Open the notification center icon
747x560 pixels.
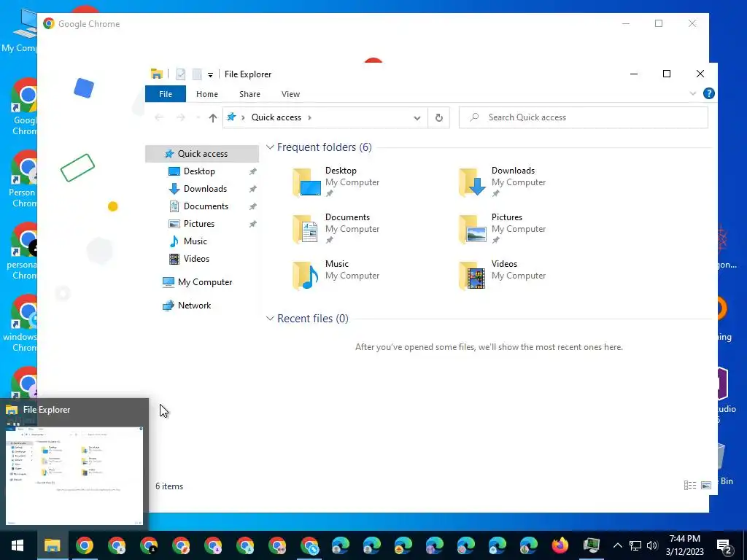pyautogui.click(x=724, y=545)
